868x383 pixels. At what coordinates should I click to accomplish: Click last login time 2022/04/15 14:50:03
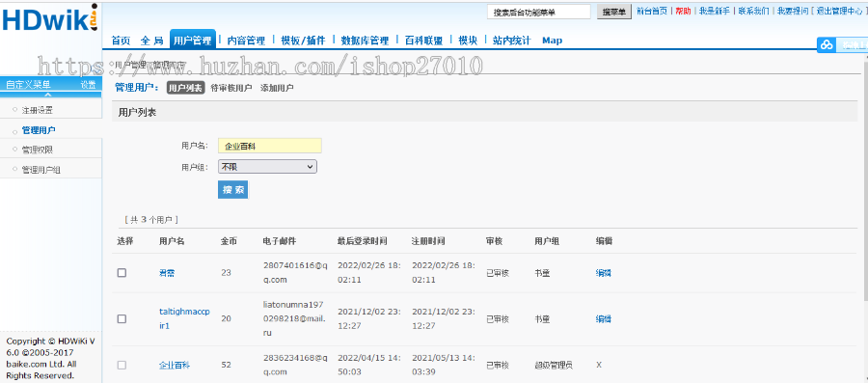pos(369,365)
